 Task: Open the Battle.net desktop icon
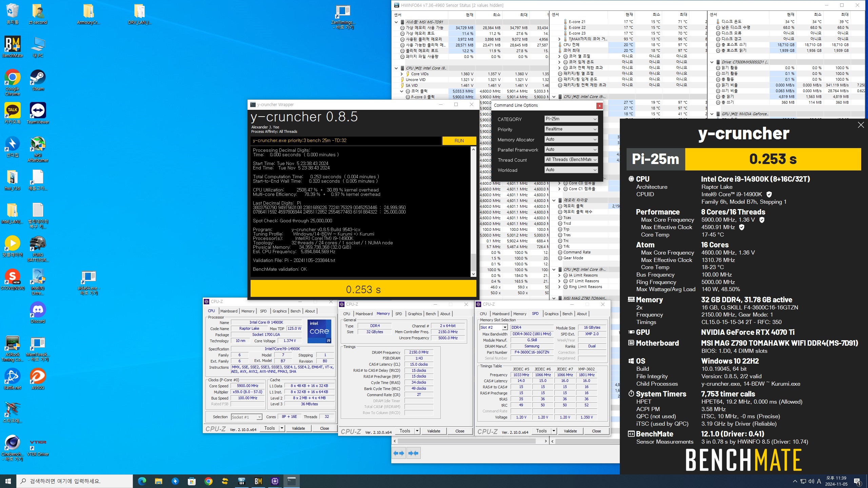click(13, 379)
